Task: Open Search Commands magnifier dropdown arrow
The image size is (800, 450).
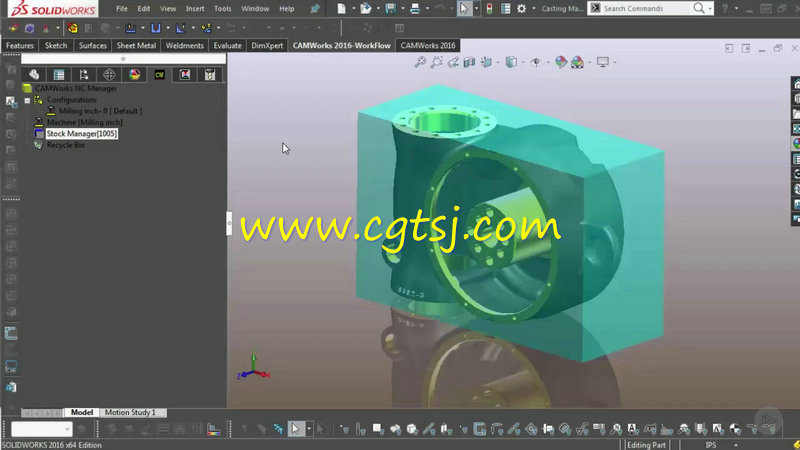Action: coord(710,8)
